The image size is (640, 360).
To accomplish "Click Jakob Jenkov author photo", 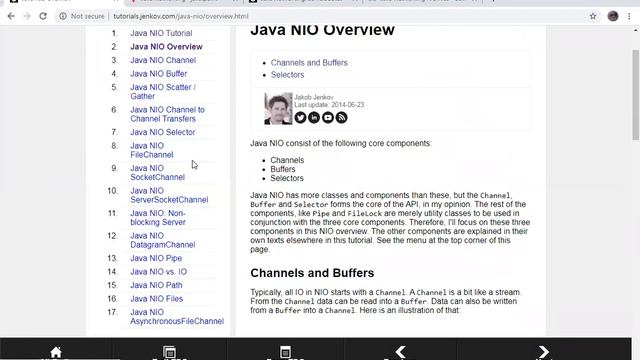I will click(278, 109).
